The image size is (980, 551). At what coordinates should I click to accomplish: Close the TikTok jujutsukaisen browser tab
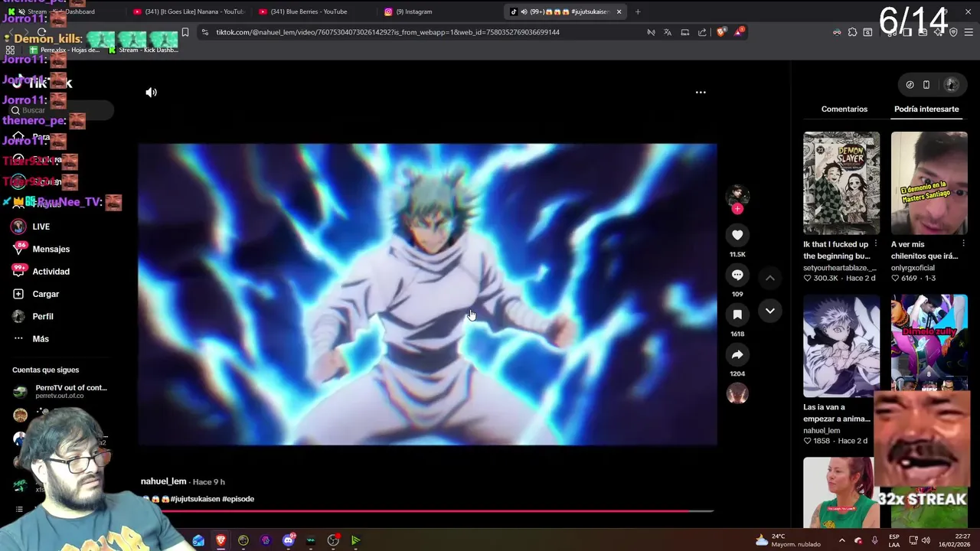tap(619, 11)
